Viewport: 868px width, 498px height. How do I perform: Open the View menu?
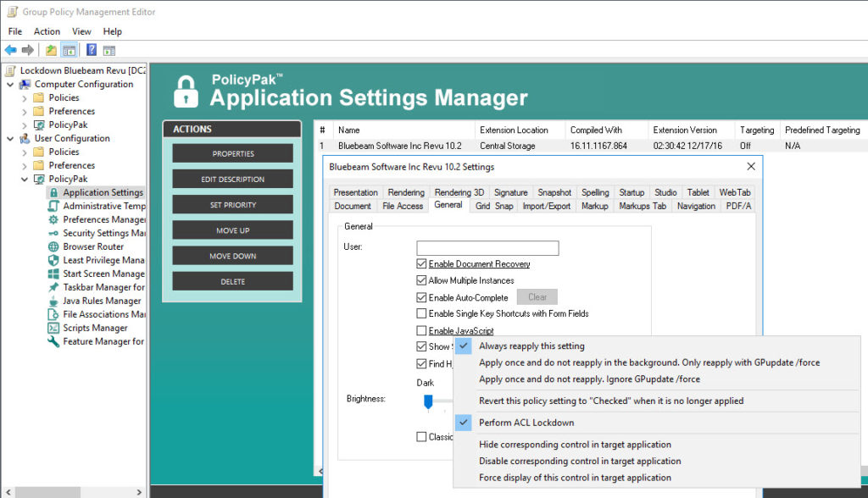tap(81, 31)
